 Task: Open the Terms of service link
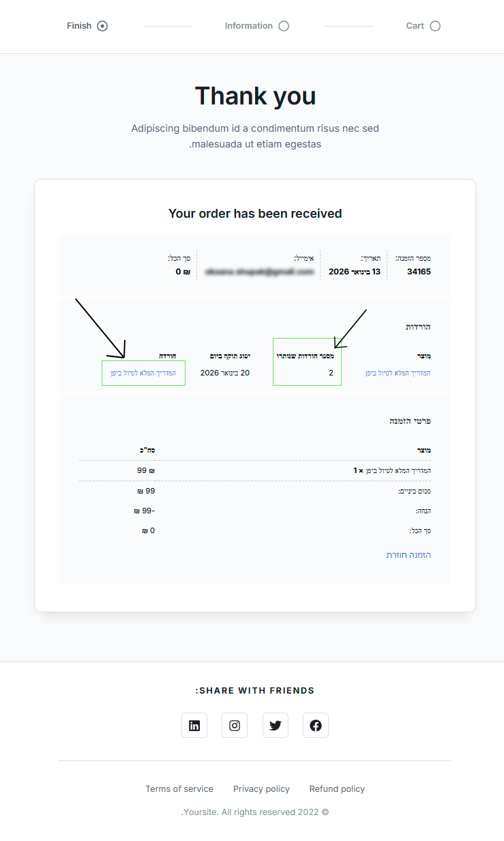[179, 789]
